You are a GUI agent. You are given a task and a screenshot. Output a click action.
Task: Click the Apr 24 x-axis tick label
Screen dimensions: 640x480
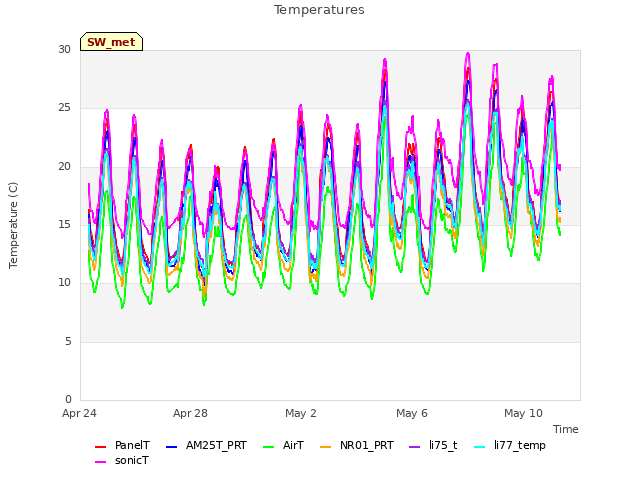click(79, 413)
